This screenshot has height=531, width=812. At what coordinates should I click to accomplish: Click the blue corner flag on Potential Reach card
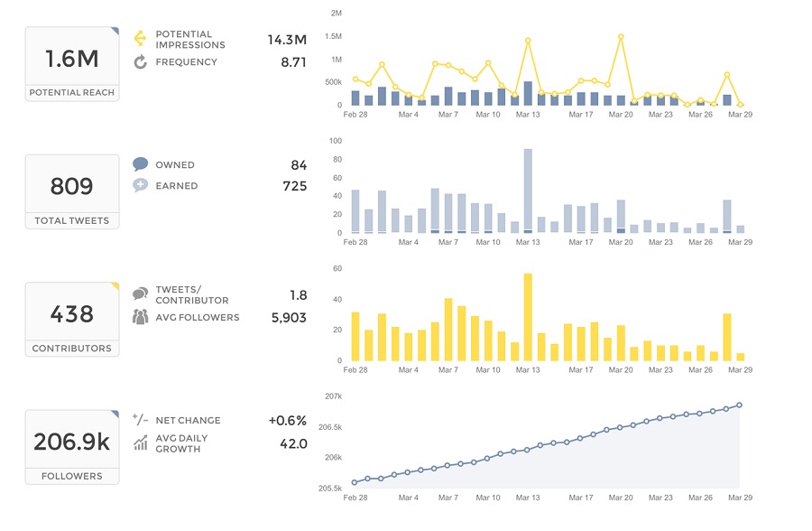coord(115,31)
